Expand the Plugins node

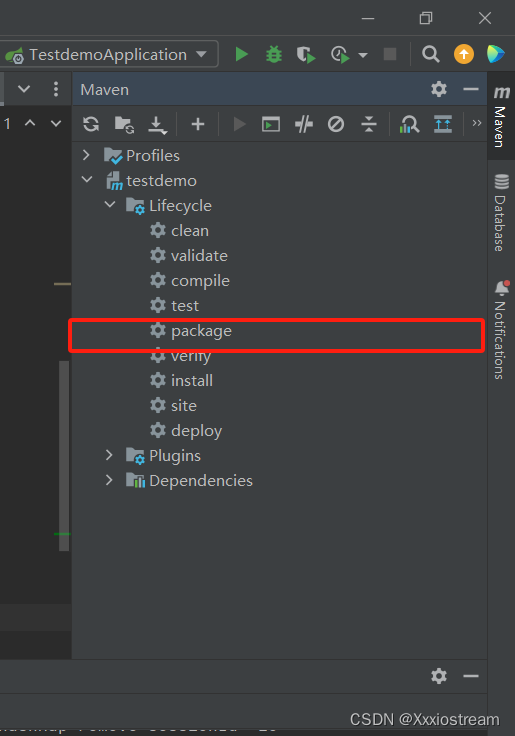pos(109,455)
